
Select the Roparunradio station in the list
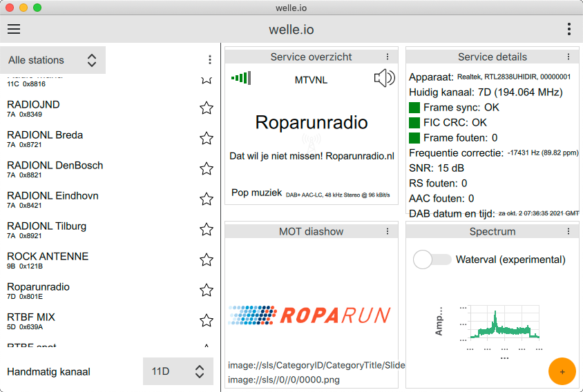coord(110,291)
